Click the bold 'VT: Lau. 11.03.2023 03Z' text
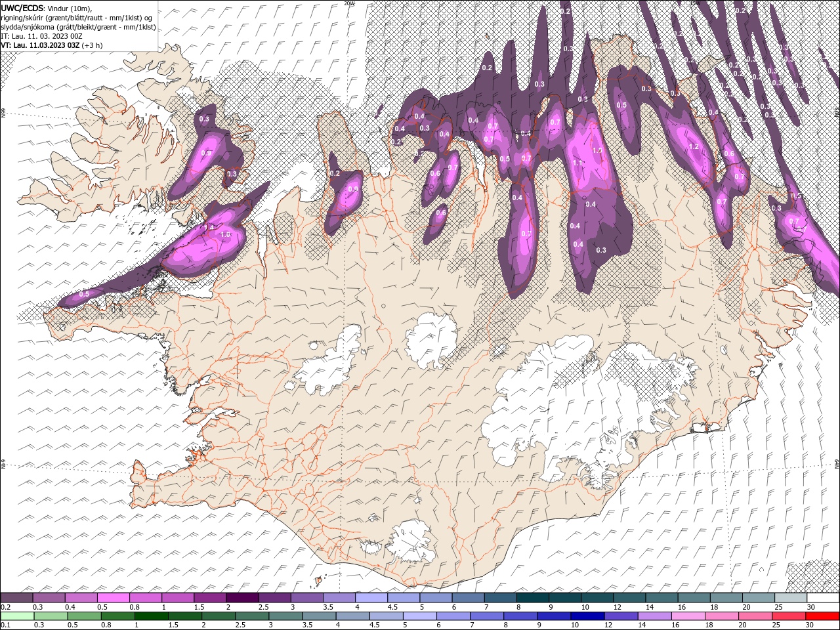Screen dimensions: 840x630 click(x=40, y=45)
